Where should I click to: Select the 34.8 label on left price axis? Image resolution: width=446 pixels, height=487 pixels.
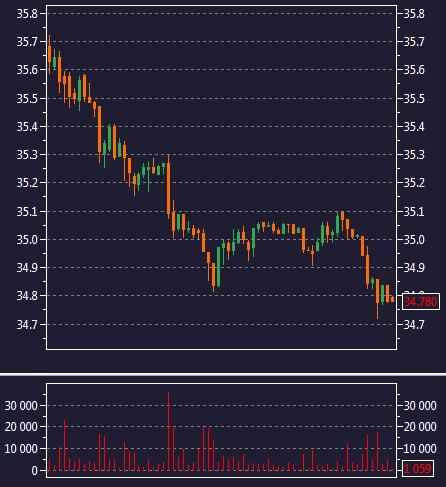[x=27, y=296]
